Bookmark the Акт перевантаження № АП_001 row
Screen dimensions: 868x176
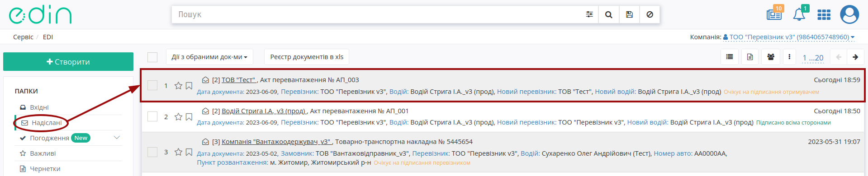click(x=189, y=117)
